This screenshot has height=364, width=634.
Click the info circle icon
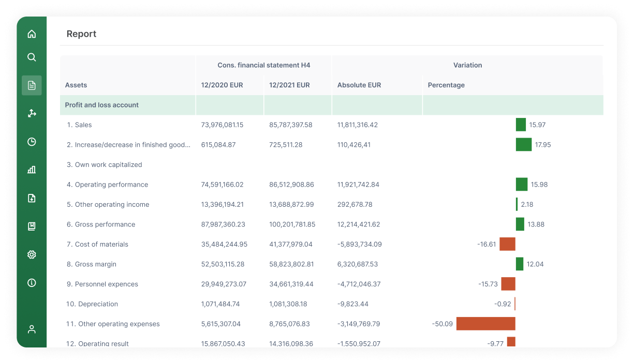coord(32,283)
